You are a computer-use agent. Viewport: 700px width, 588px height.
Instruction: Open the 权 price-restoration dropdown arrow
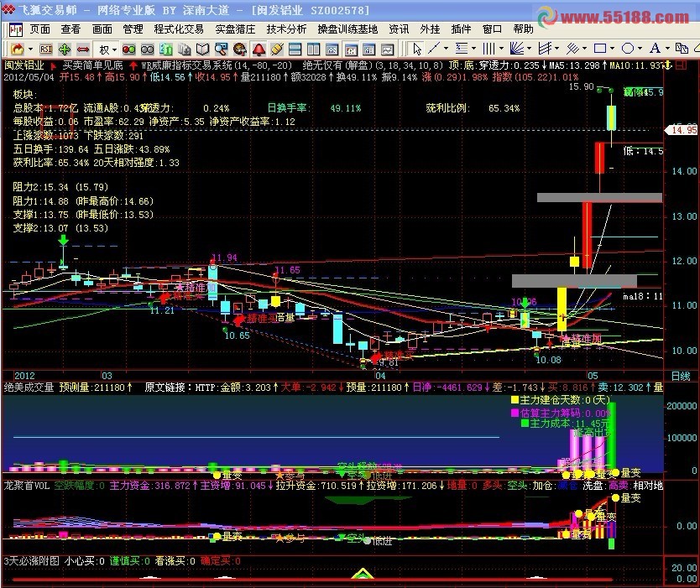click(x=116, y=50)
